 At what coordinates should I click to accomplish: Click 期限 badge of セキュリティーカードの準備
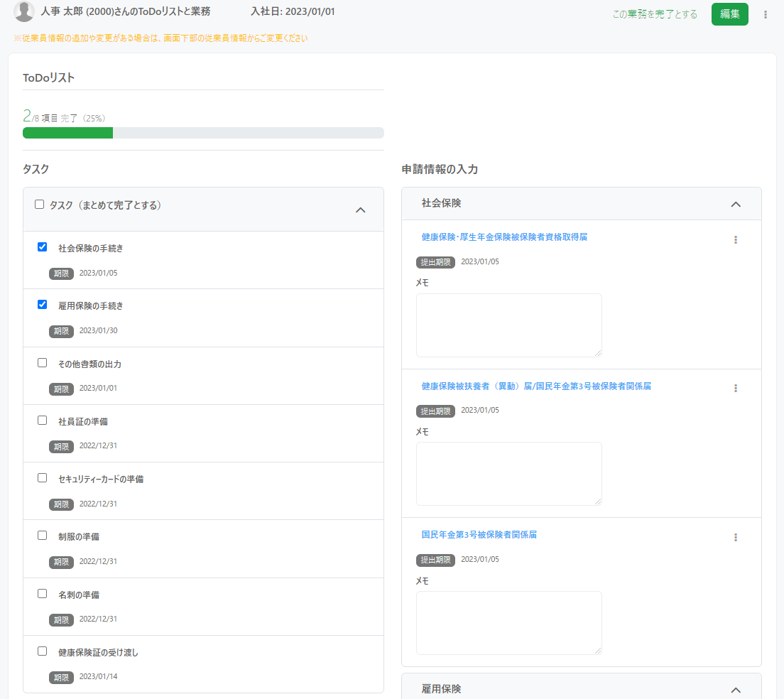click(x=61, y=504)
